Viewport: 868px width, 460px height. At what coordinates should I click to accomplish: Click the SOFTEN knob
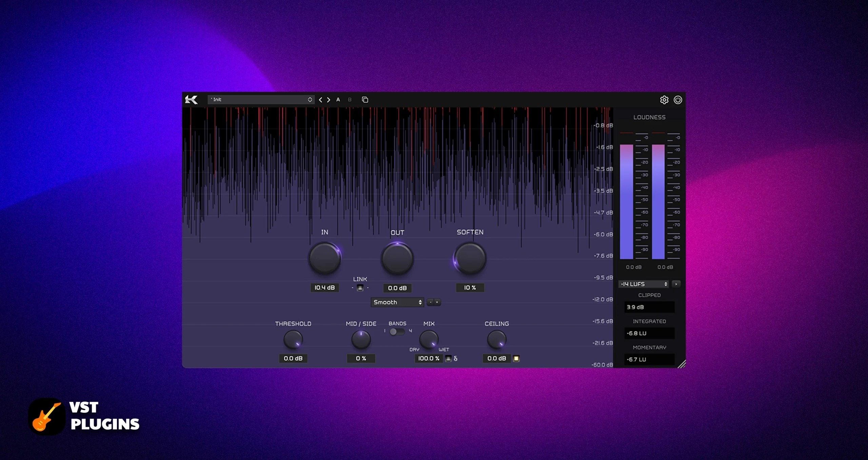470,258
